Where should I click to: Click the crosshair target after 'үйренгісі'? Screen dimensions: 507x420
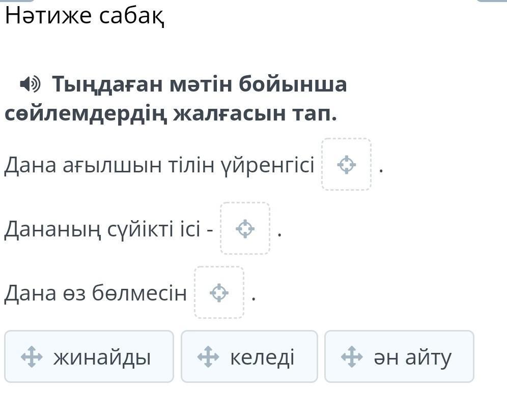(x=346, y=164)
